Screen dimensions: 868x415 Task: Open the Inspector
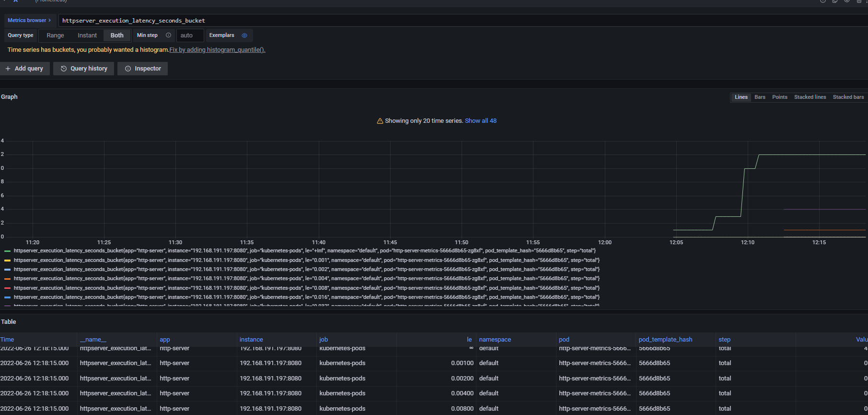pyautogui.click(x=143, y=69)
